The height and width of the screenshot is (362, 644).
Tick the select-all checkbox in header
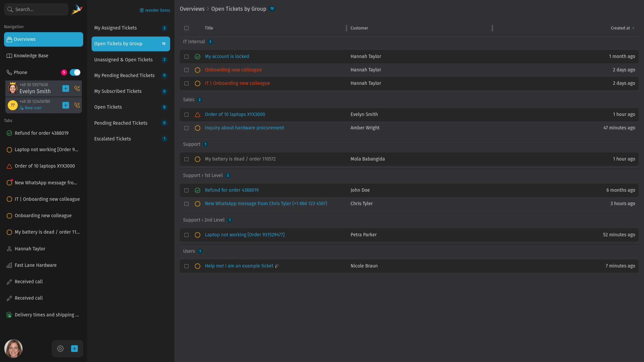pos(186,28)
